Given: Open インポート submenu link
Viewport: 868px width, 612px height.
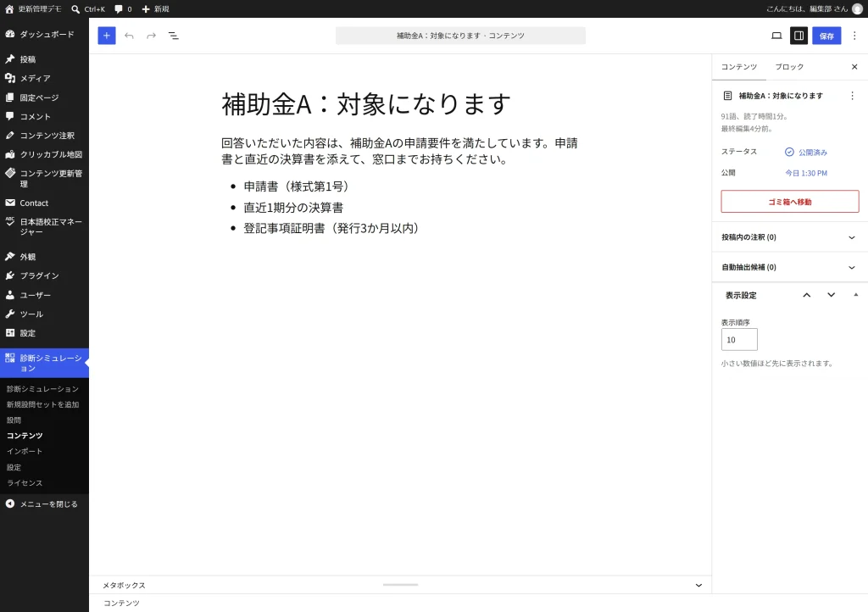Looking at the screenshot, I should pos(25,451).
